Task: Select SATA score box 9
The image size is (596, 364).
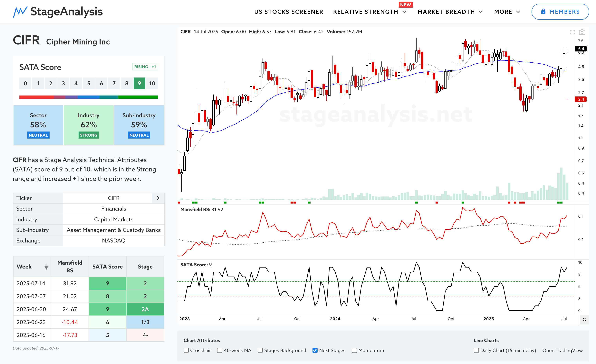Action: coord(139,83)
